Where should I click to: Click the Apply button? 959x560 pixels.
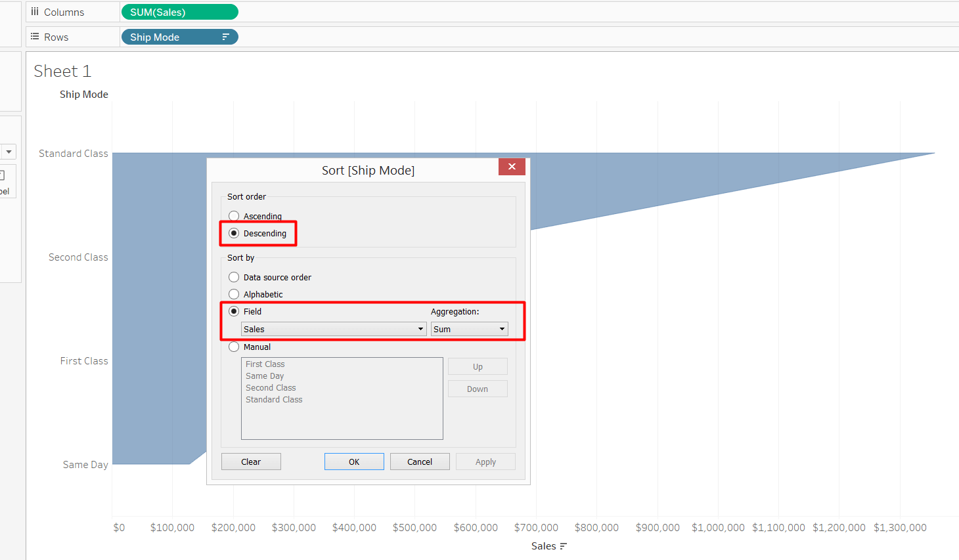(x=485, y=461)
